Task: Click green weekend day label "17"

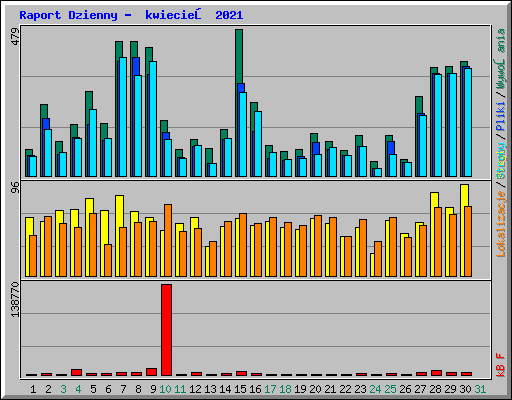Action: tap(270, 389)
